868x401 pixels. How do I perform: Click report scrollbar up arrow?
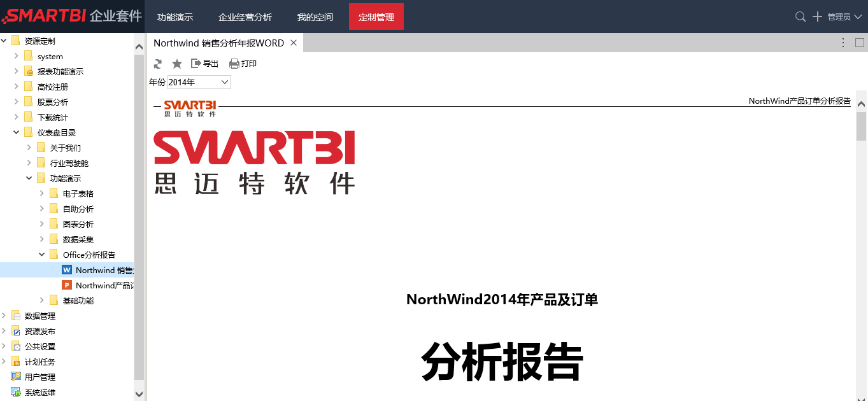pos(862,104)
